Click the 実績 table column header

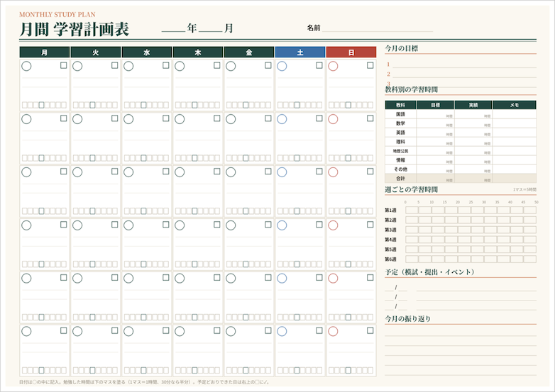pos(473,105)
